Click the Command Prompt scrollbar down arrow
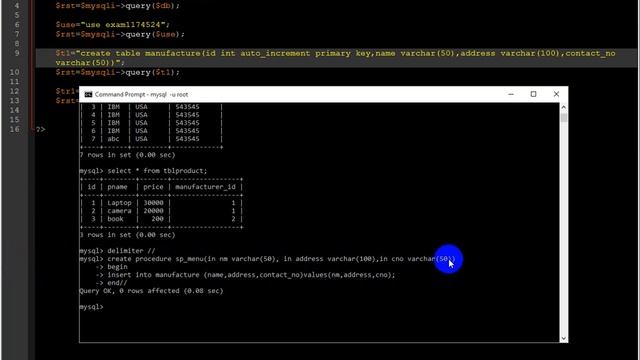Image resolution: width=640 pixels, height=360 pixels. point(563,338)
